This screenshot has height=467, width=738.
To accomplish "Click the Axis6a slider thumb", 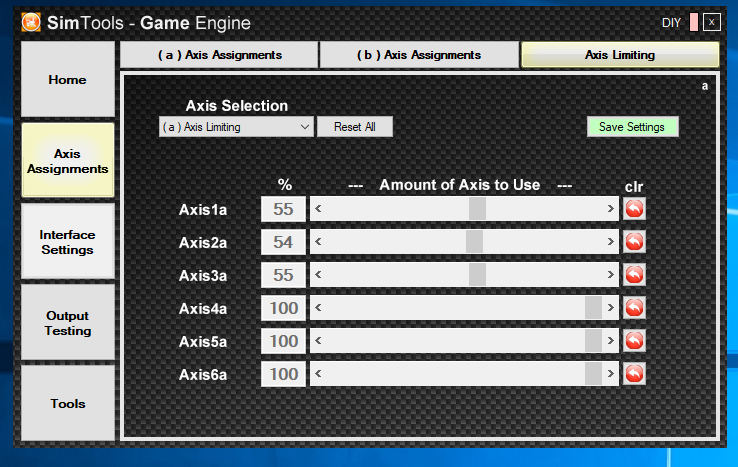I will pyautogui.click(x=593, y=373).
